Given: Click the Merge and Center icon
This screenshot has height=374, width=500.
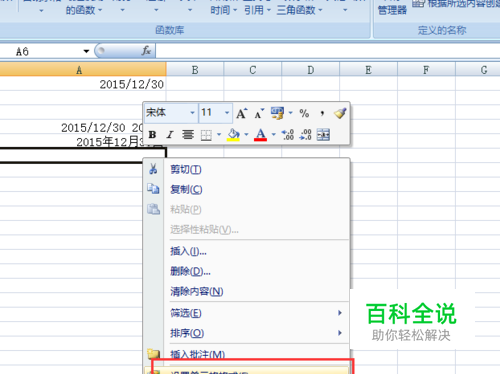Looking at the screenshot, I should click(323, 135).
